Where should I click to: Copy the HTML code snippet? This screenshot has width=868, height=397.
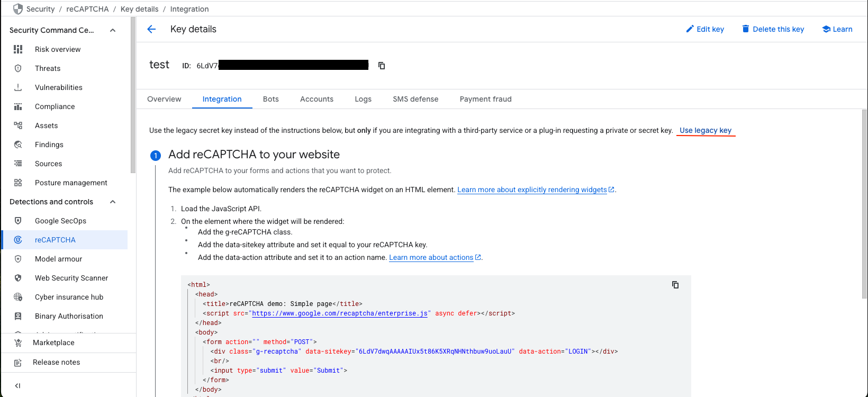click(x=675, y=285)
